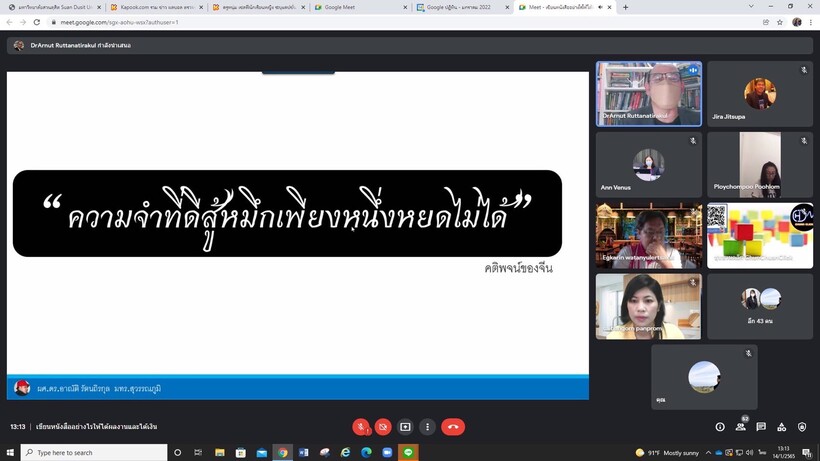Open Meet's more options menu

[x=427, y=427]
